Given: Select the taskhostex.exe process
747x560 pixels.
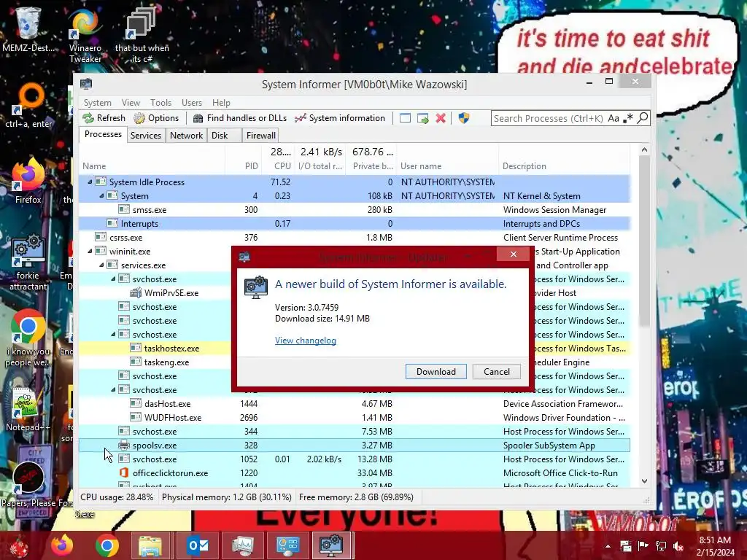Looking at the screenshot, I should 171,349.
